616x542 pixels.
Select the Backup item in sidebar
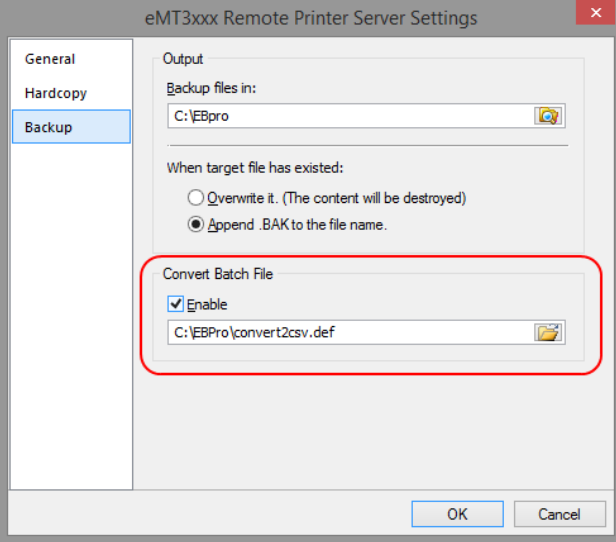coord(71,126)
